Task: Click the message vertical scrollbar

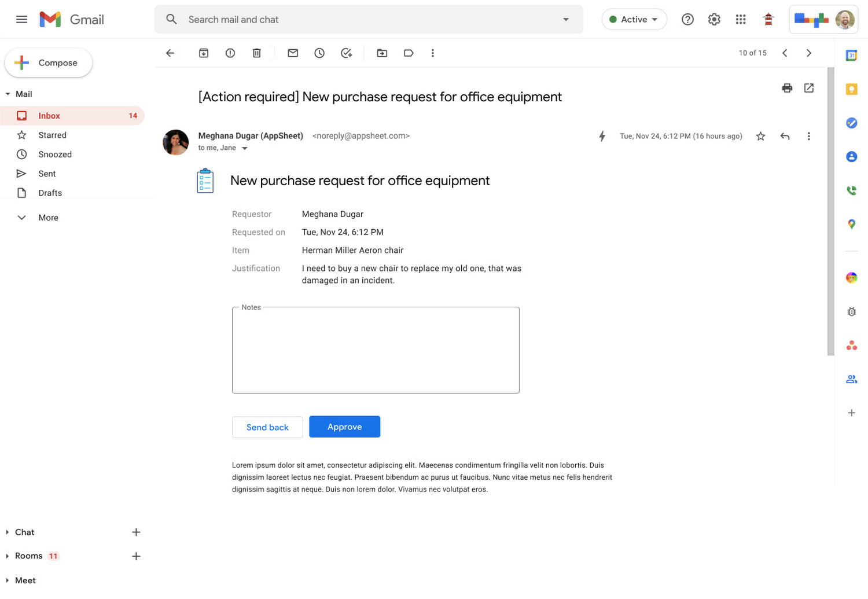Action: 831,211
